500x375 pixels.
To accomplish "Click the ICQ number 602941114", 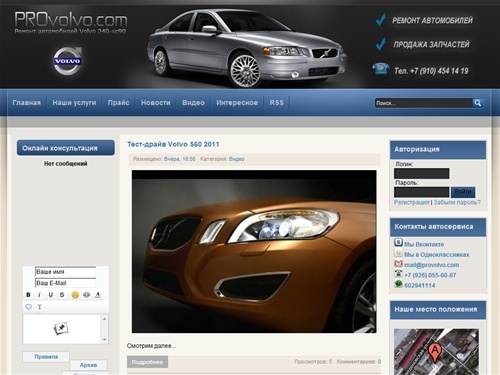I will tap(420, 286).
